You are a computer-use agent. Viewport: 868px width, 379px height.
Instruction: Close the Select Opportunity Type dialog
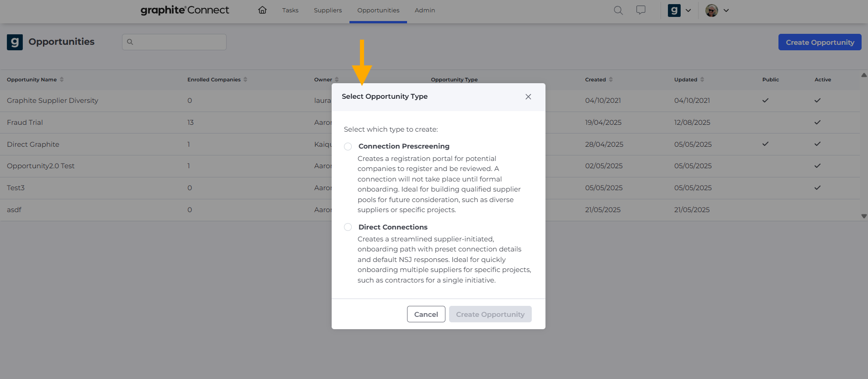[x=528, y=96]
